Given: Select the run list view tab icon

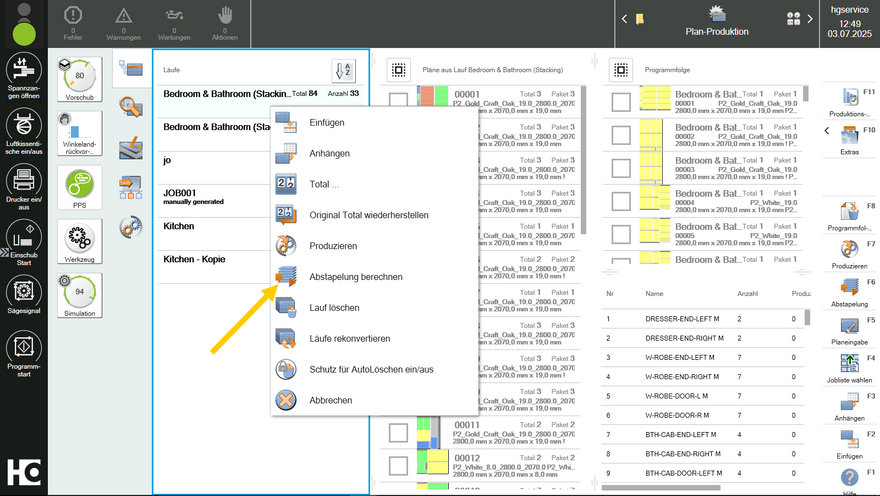Looking at the screenshot, I should click(x=131, y=68).
